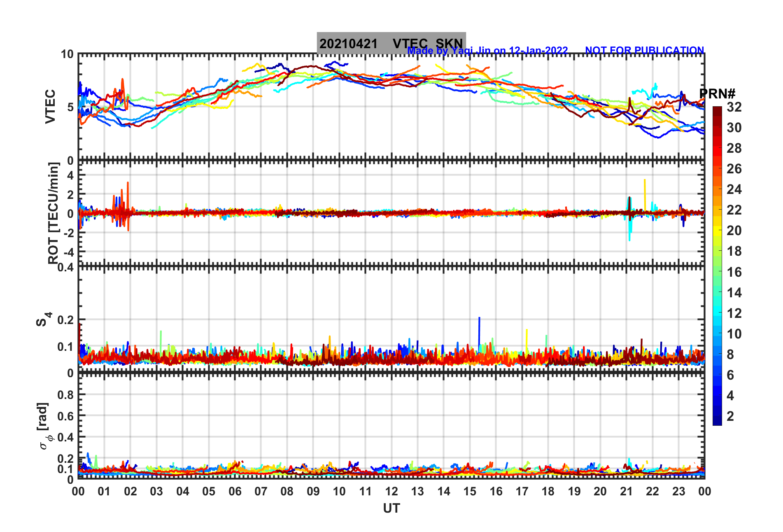The width and height of the screenshot is (783, 532).
Task: Click the VTEC axis tick '10'
Action: [x=67, y=54]
